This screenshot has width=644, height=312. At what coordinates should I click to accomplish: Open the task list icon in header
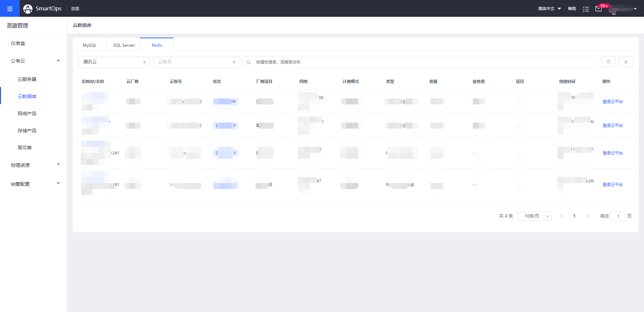(x=586, y=9)
